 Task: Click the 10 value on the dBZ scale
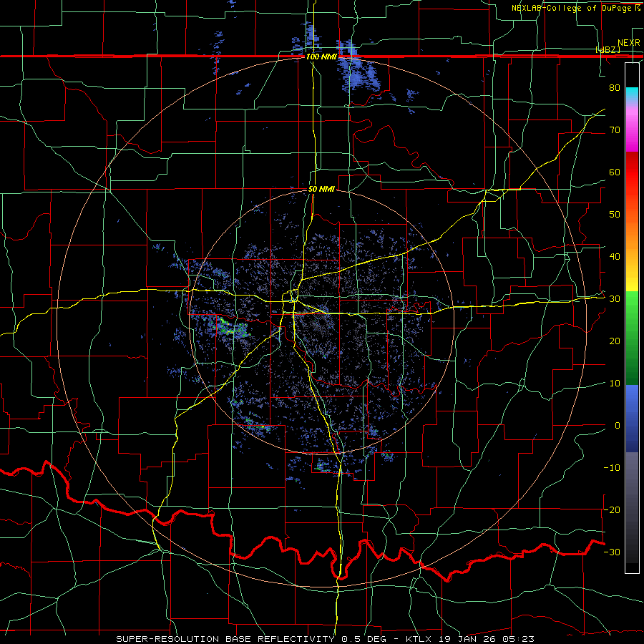click(x=615, y=384)
